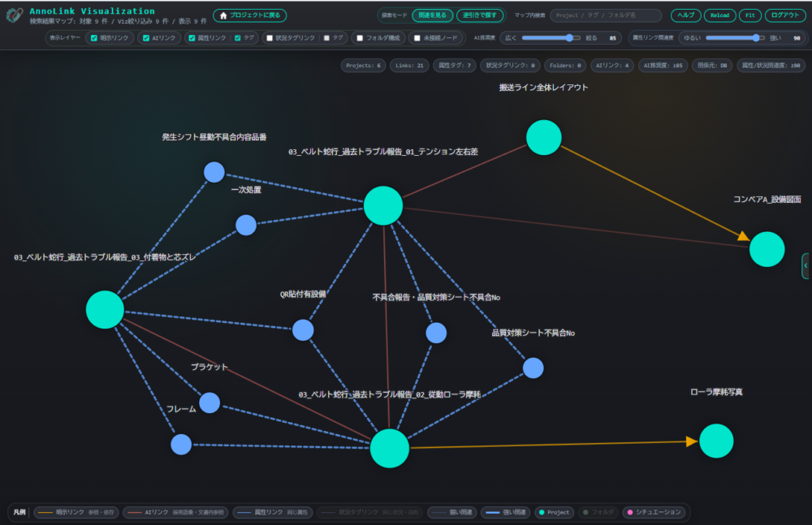The image size is (812, 525).
Task: Click the 検索結果マップ status text
Action: (x=118, y=21)
